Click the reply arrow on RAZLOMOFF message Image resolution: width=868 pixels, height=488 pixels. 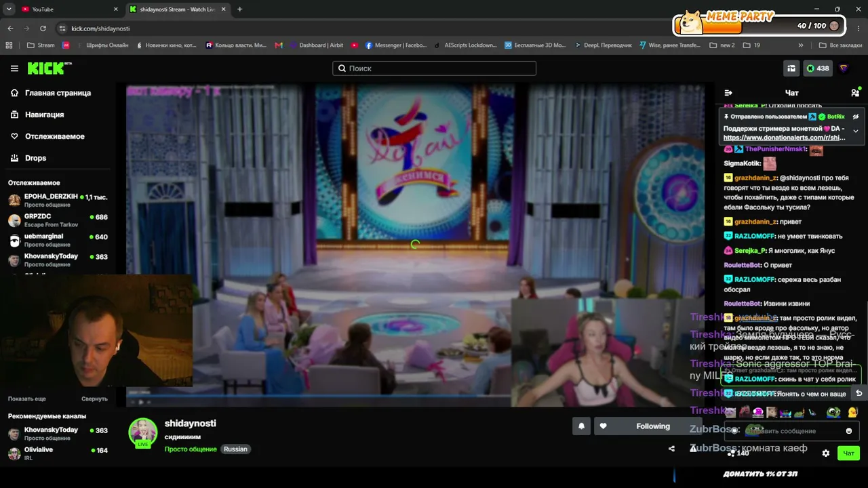point(859,393)
